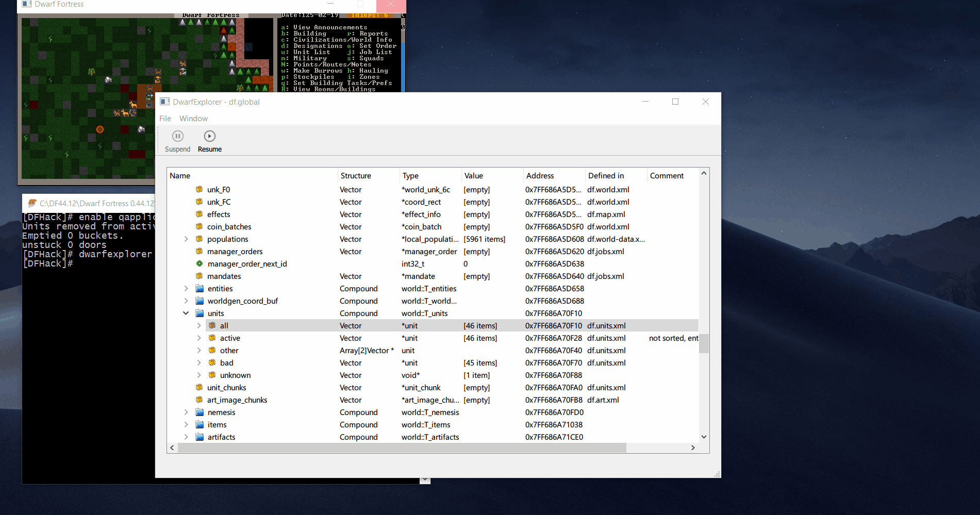Select the art_image_chunks vector icon
Image resolution: width=980 pixels, height=515 pixels.
200,400
